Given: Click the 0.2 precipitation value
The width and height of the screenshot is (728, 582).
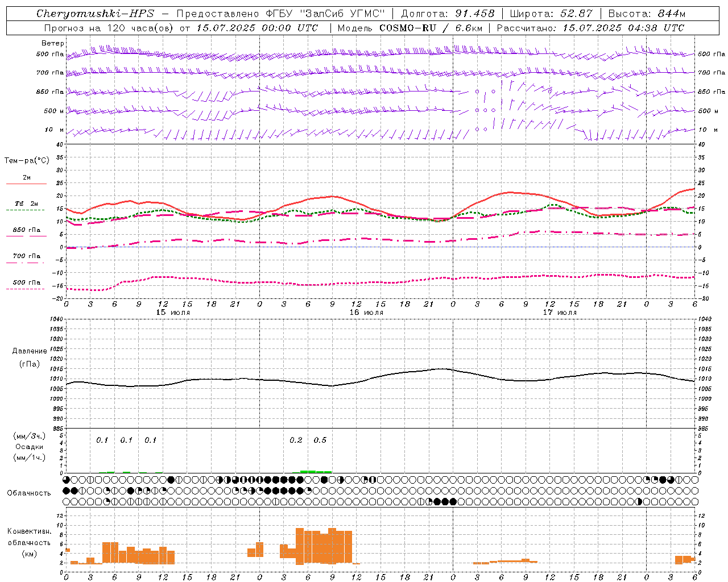Looking at the screenshot, I should (x=296, y=440).
